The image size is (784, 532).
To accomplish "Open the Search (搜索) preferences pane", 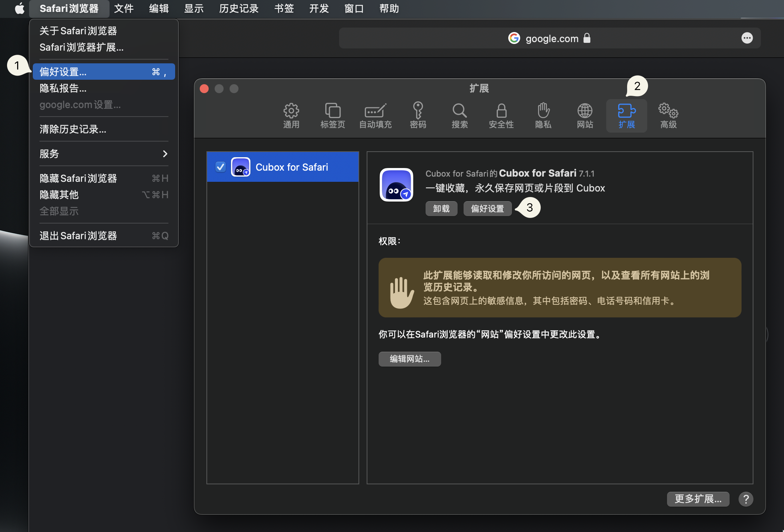I will [459, 116].
